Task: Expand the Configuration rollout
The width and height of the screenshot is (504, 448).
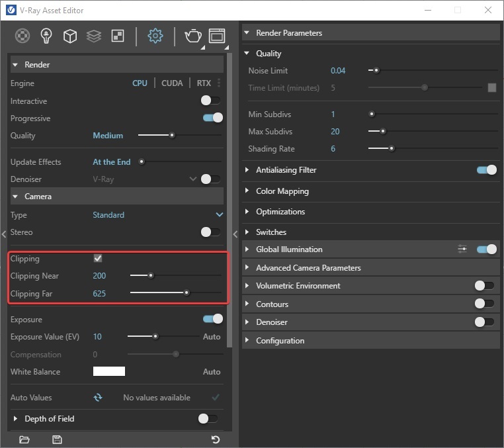Action: (247, 340)
